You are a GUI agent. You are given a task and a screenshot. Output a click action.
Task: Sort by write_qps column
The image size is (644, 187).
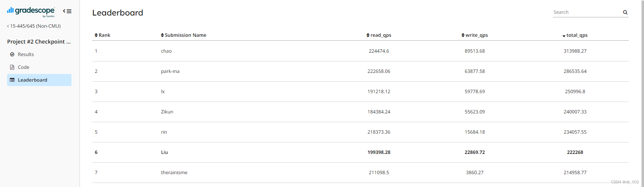pos(475,35)
